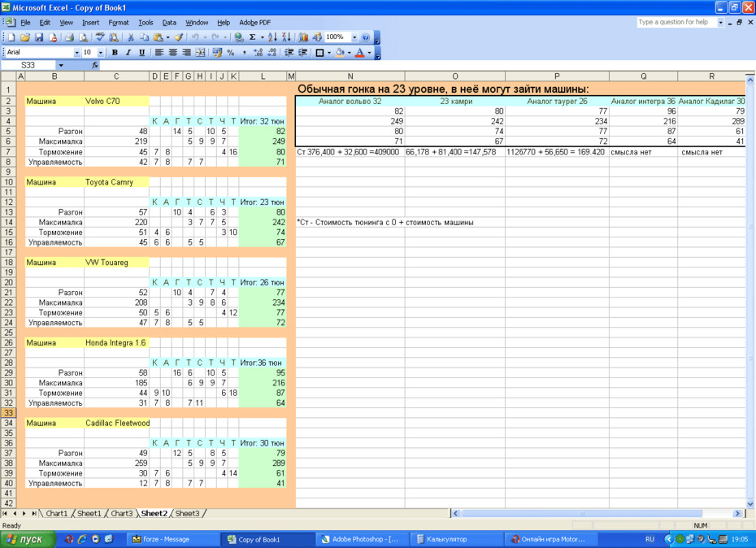This screenshot has width=756, height=548.
Task: Toggle Center alignment
Action: click(172, 53)
